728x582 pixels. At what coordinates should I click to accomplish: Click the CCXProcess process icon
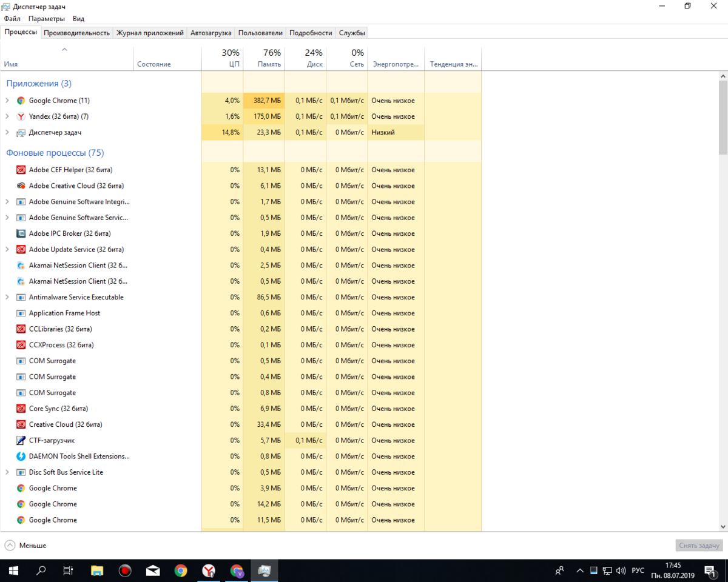point(21,345)
